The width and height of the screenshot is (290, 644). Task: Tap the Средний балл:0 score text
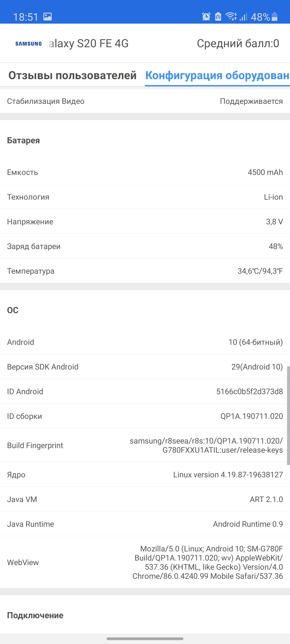tap(238, 43)
